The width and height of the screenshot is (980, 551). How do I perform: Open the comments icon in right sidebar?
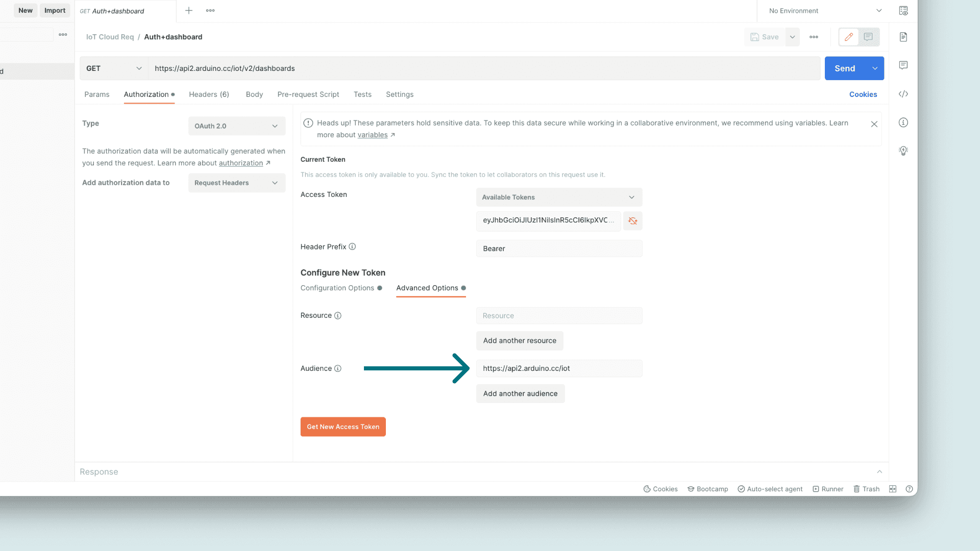(903, 65)
